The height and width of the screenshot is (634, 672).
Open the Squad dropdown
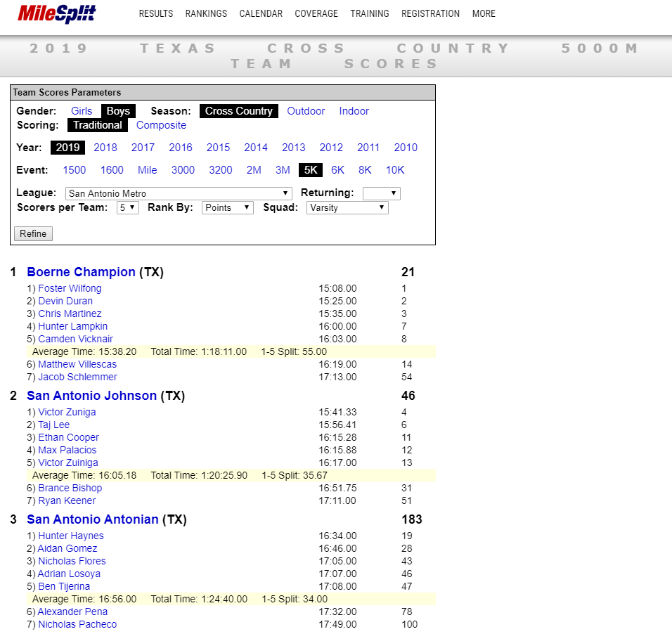[x=347, y=207]
